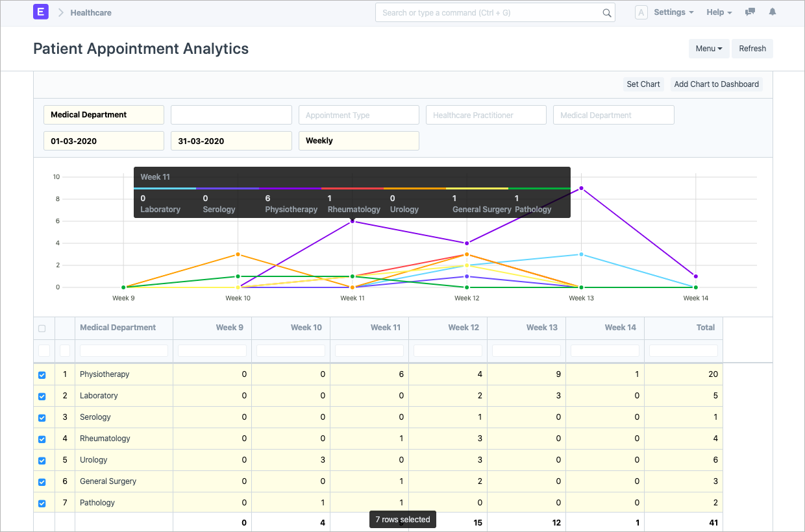Open the chat messages icon
The image size is (805, 532).
click(x=750, y=12)
